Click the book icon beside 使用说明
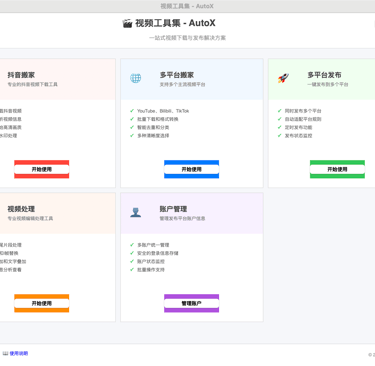375x366 pixels. 5,353
